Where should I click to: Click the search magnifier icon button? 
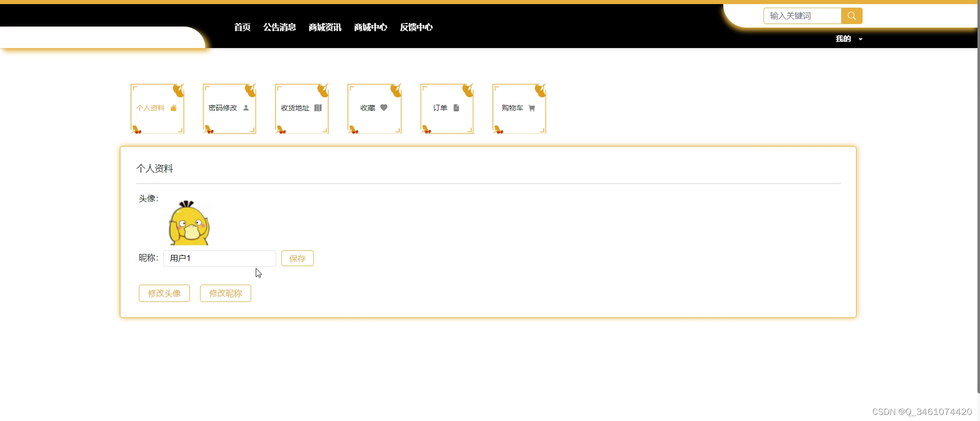coord(851,16)
